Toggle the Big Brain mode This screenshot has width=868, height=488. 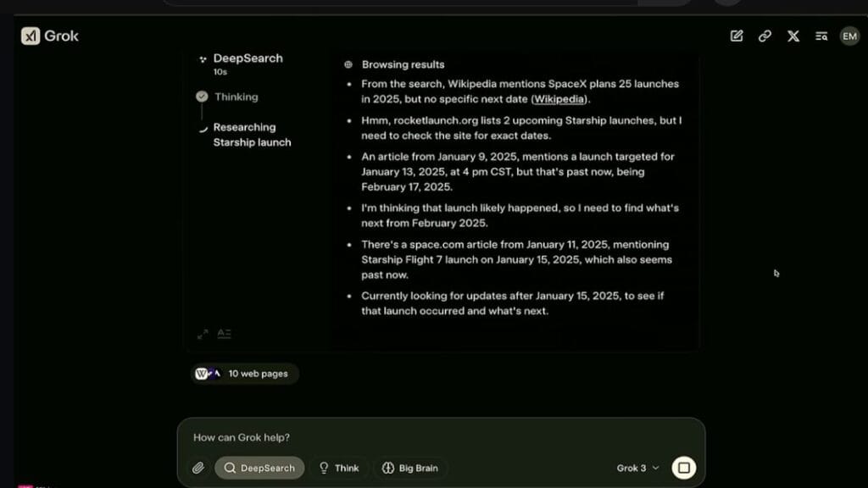(410, 468)
